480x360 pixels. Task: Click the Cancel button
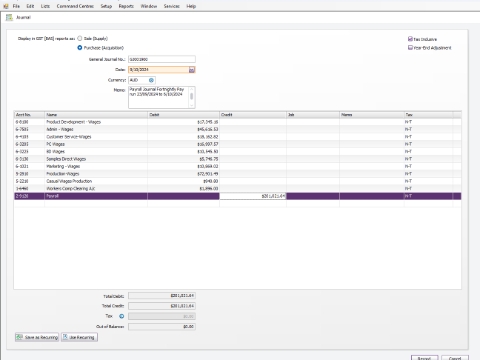(x=455, y=358)
